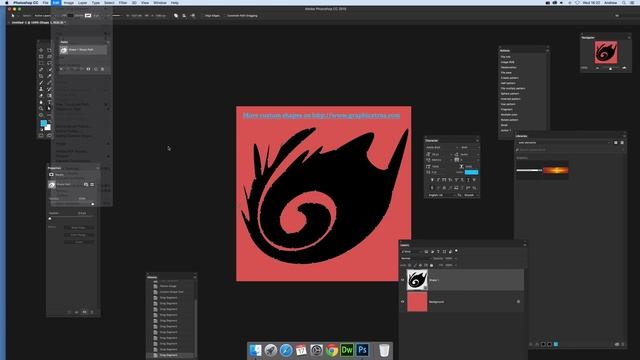
Task: Open Safari from the Dock
Action: [286, 350]
